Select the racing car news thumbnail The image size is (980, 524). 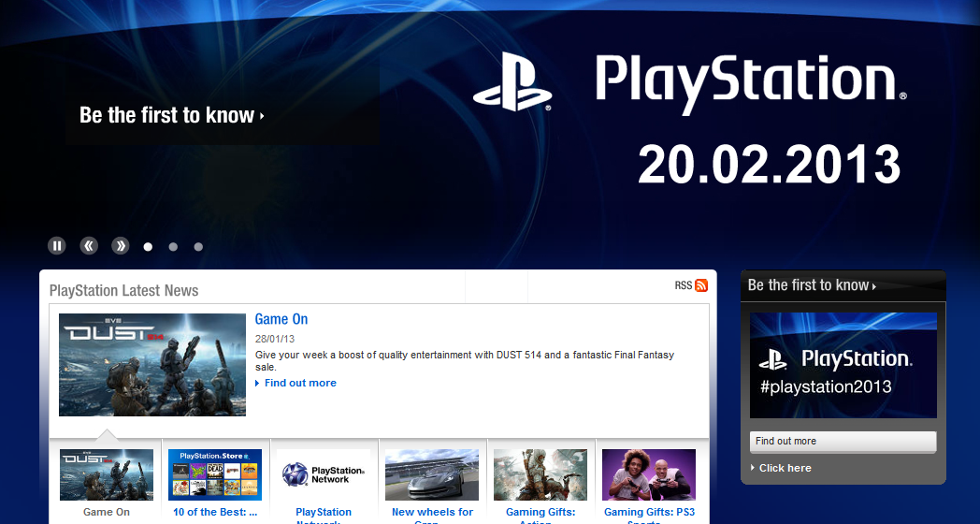click(432, 474)
